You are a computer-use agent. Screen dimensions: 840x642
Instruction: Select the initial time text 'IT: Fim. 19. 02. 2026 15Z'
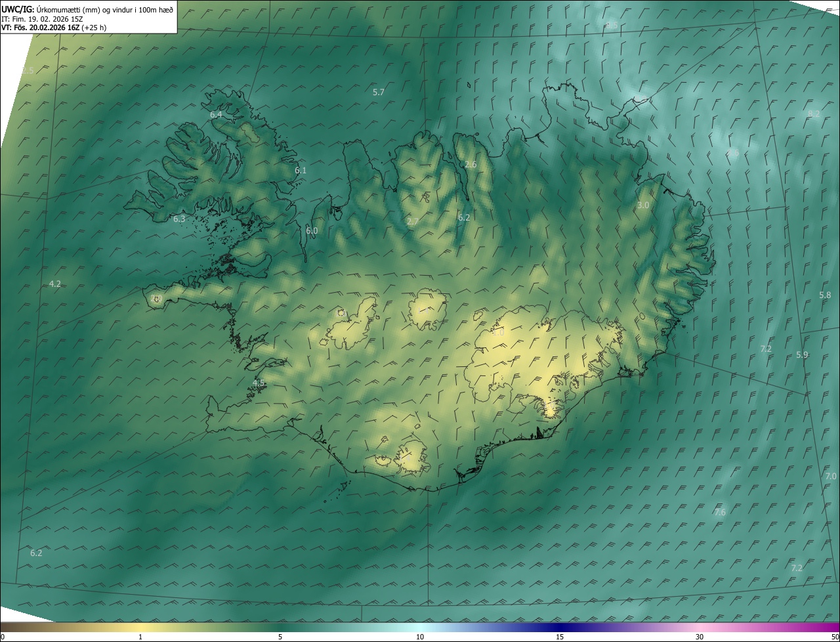tap(42, 18)
